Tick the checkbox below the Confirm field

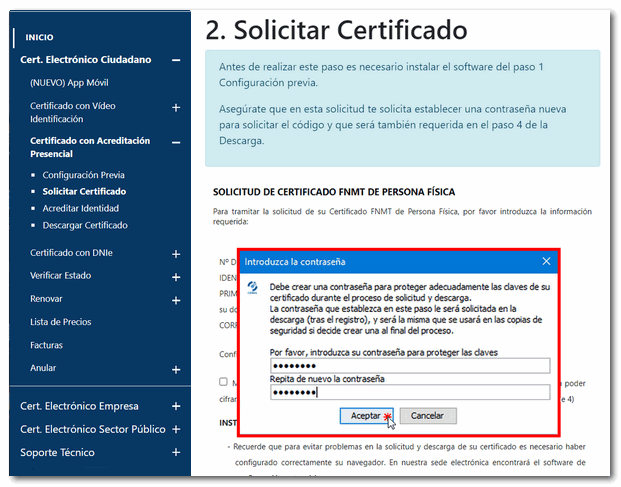(x=224, y=382)
